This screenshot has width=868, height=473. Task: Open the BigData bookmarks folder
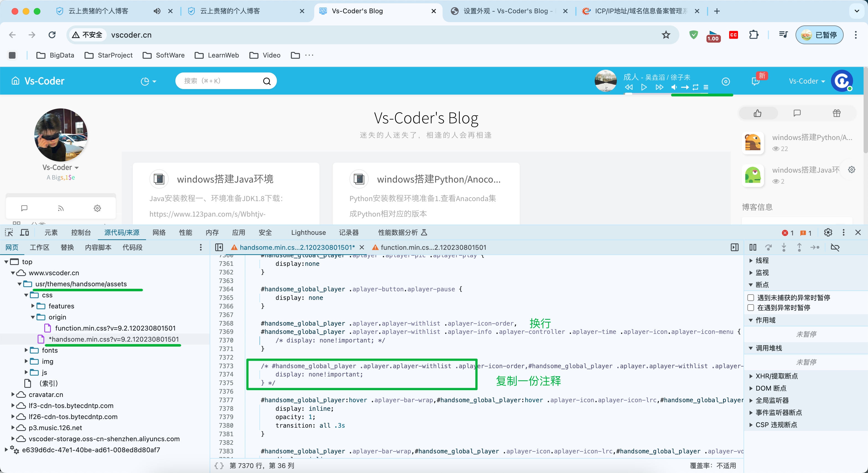coord(55,55)
